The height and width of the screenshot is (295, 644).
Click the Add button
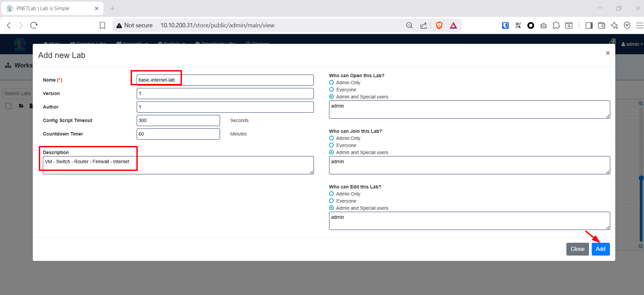click(600, 249)
